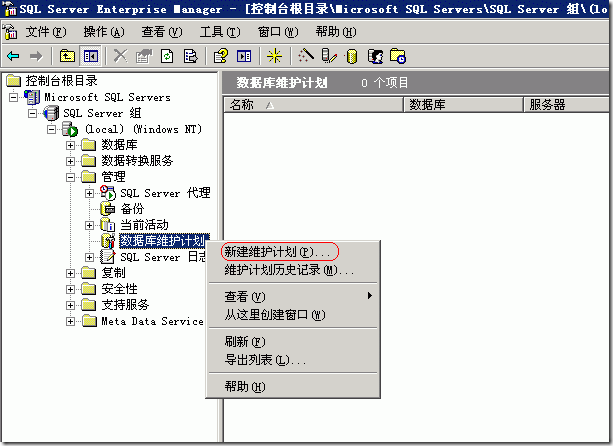Toggle the show/hide console tree icon

point(90,56)
